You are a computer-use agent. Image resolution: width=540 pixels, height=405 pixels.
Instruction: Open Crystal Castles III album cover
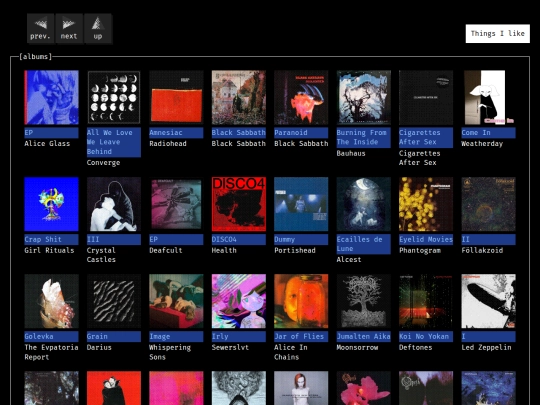click(114, 204)
